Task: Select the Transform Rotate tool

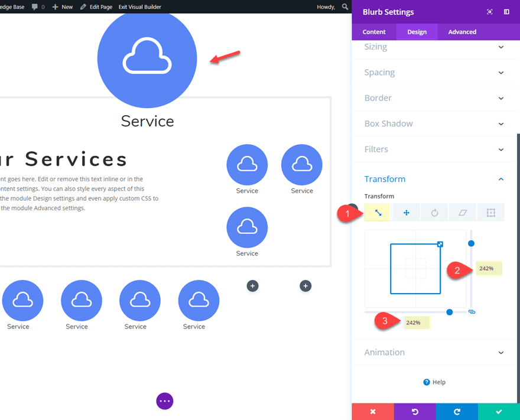Action: [434, 212]
